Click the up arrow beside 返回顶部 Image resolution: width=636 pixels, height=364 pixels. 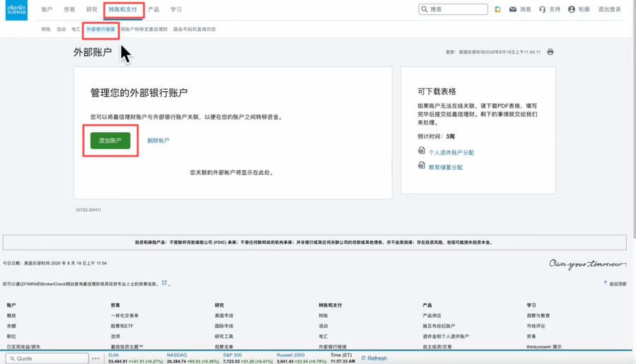[605, 283]
